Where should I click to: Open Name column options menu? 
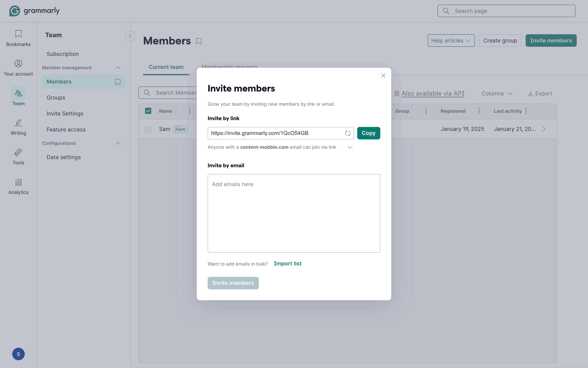[x=190, y=111]
